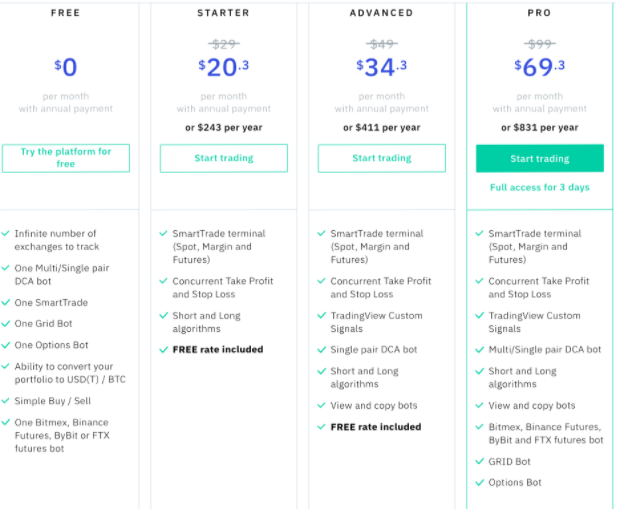The width and height of the screenshot is (620, 516).
Task: Click the green Pro Start trading button
Action: 539,158
